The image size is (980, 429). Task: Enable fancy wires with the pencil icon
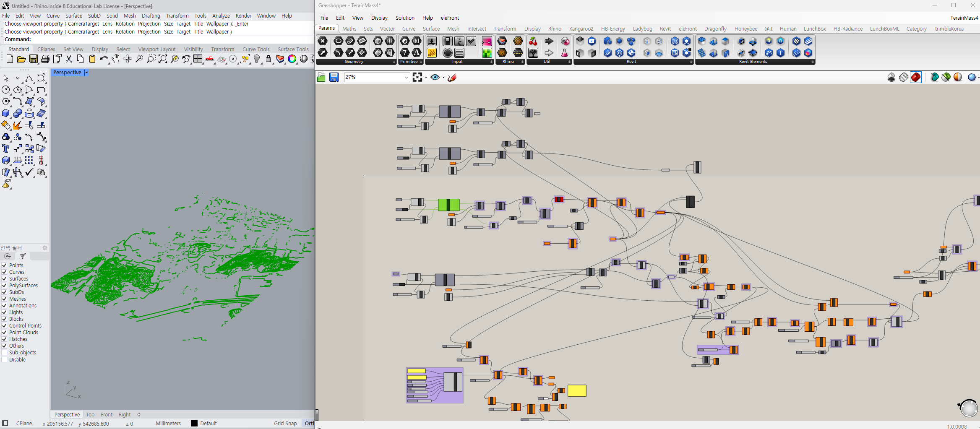click(452, 77)
